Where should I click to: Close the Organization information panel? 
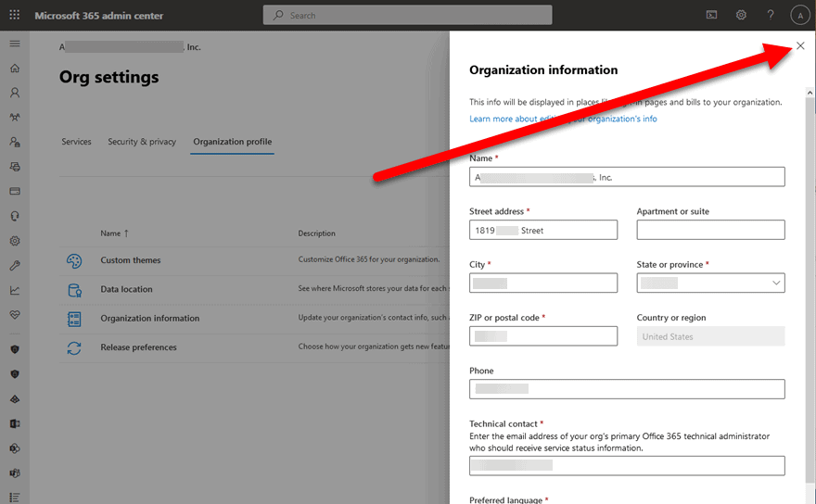click(800, 45)
